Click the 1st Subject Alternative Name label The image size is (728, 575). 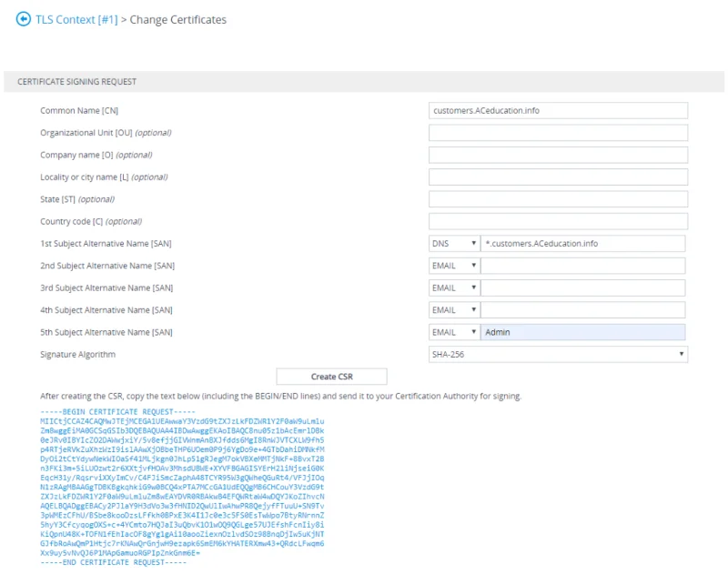tap(106, 244)
